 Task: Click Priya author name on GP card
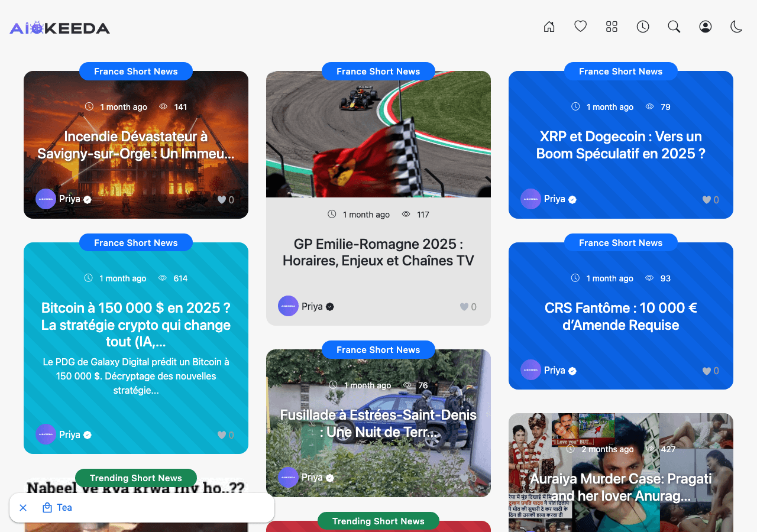[x=312, y=306]
